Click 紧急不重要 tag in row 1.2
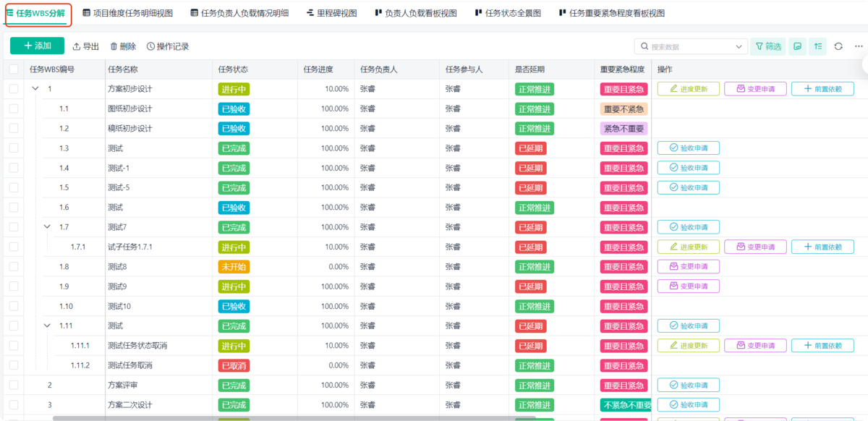This screenshot has height=421, width=868. 624,128
